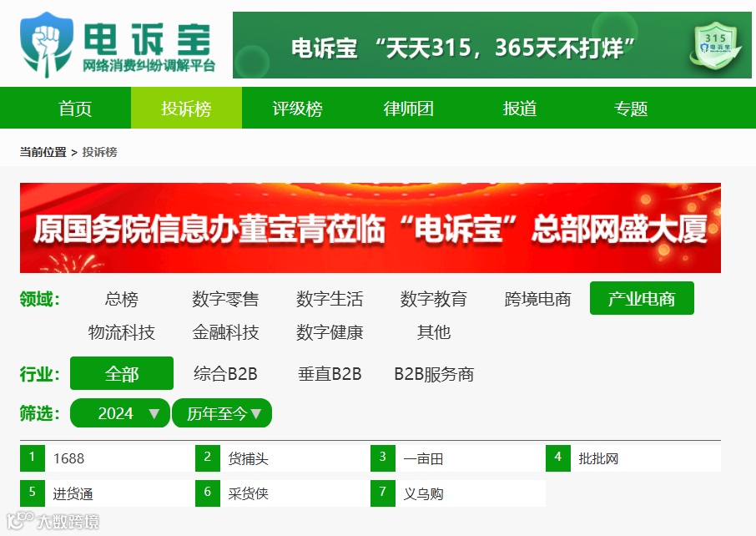Image resolution: width=756 pixels, height=536 pixels.
Task: Select 全部 industry filter
Action: tap(122, 373)
